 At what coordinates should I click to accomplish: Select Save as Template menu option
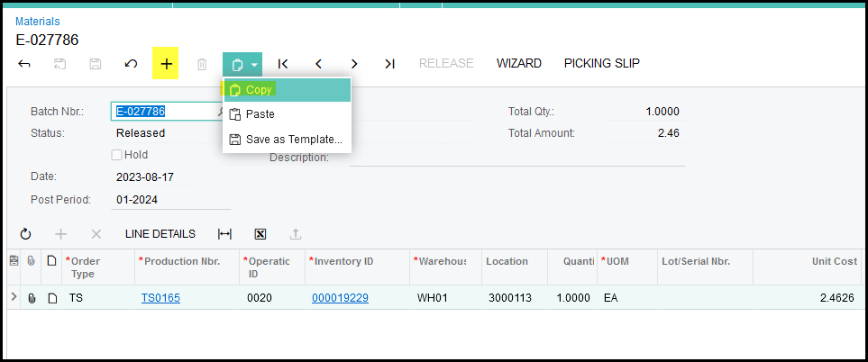(x=293, y=140)
